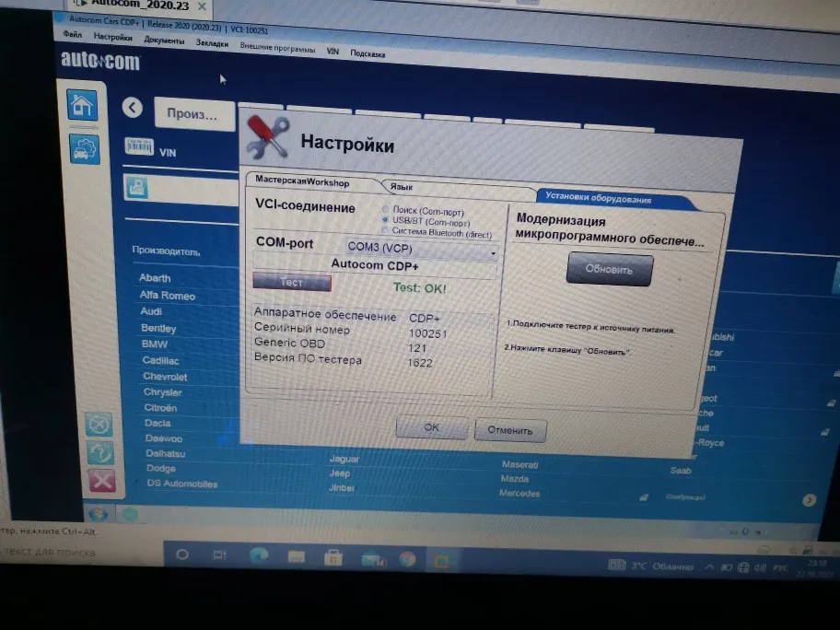Select Jeep in manufacturer list
Image resolution: width=840 pixels, height=630 pixels.
click(x=340, y=473)
